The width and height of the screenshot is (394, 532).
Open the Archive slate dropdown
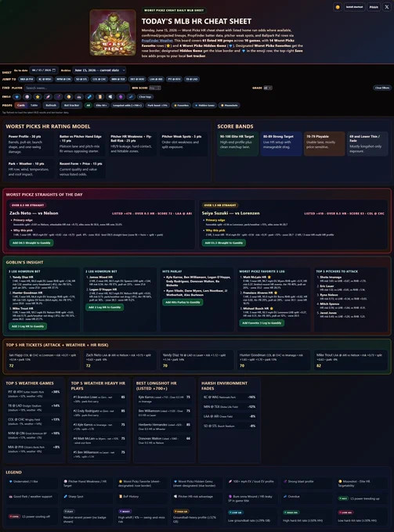99,70
